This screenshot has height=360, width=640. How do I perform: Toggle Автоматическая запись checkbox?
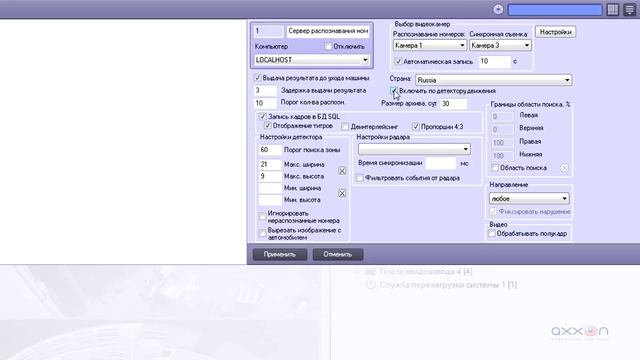pyautogui.click(x=398, y=62)
